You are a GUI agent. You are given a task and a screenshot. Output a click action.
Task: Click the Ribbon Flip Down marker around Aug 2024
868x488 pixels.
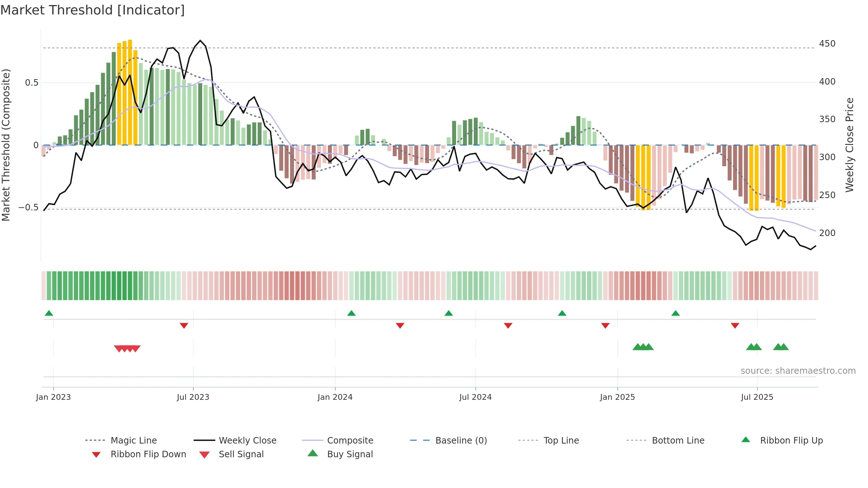click(508, 326)
